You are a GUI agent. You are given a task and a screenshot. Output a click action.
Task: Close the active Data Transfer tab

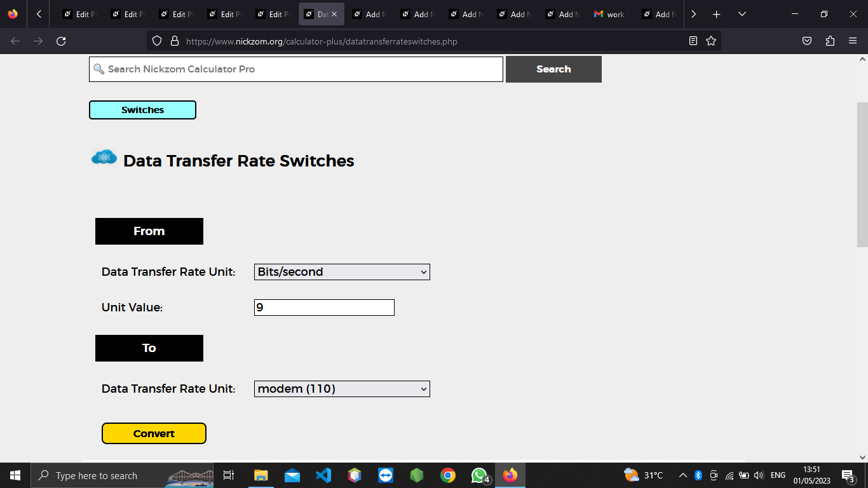pos(334,14)
